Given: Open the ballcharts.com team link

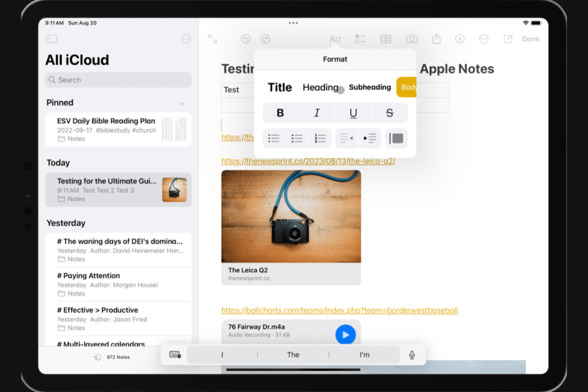Looking at the screenshot, I should click(x=340, y=310).
